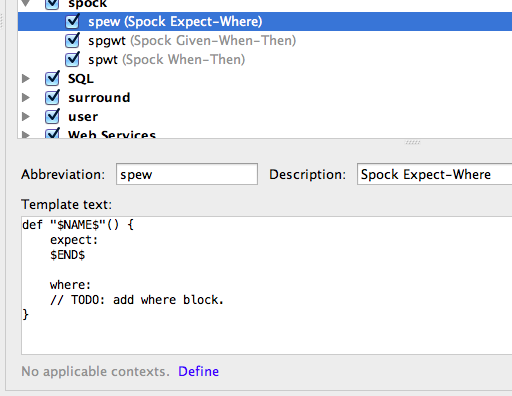The width and height of the screenshot is (512, 396).
Task: Toggle the SQL group checkbox
Action: (x=52, y=79)
